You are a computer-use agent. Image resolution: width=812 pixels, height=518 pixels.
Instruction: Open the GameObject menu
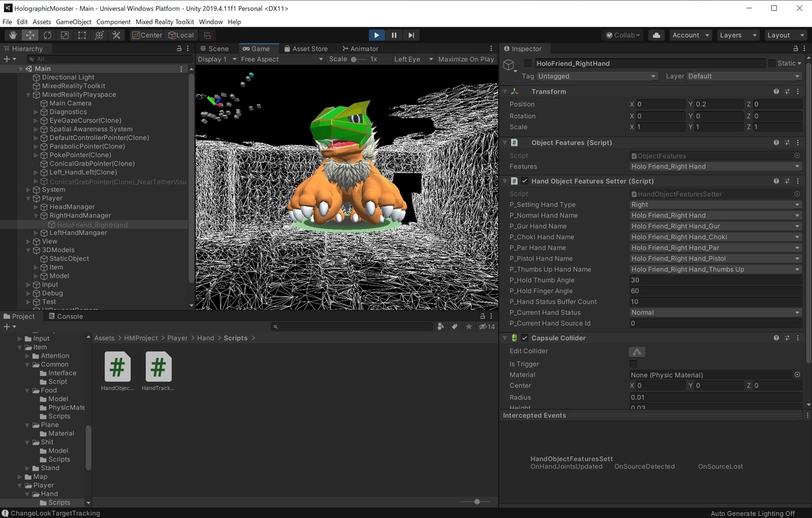(73, 22)
